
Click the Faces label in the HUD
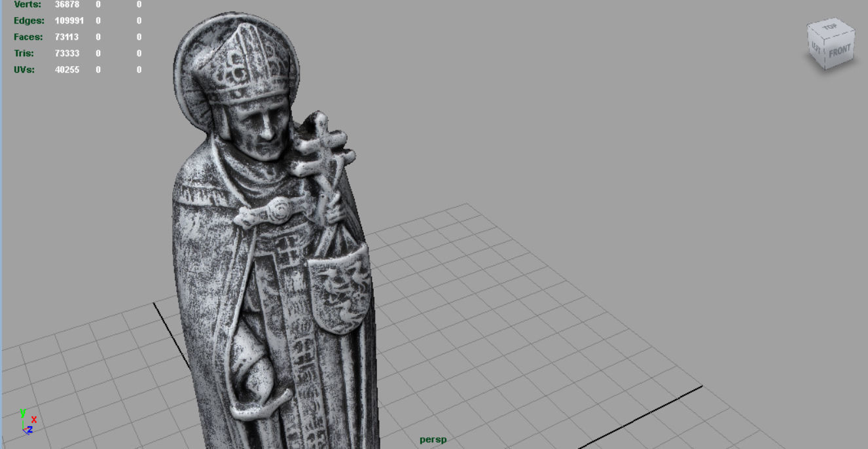pos(28,37)
